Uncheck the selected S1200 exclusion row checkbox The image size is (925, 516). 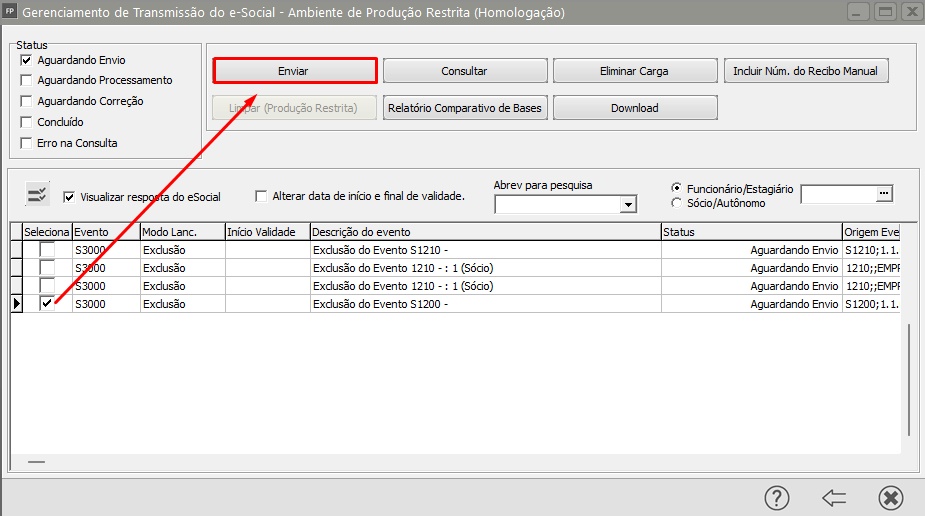click(x=46, y=304)
